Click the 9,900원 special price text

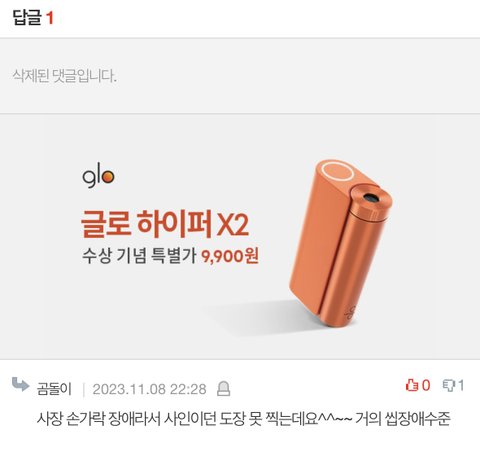230,256
